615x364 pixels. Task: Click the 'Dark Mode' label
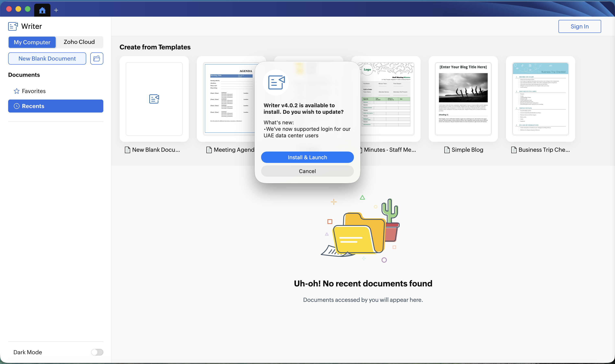[x=28, y=352]
